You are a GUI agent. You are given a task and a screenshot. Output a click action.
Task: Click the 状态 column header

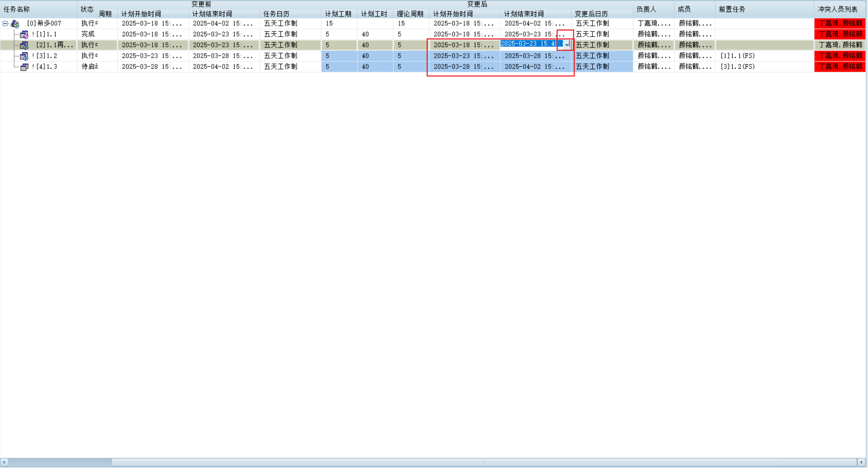click(x=87, y=9)
